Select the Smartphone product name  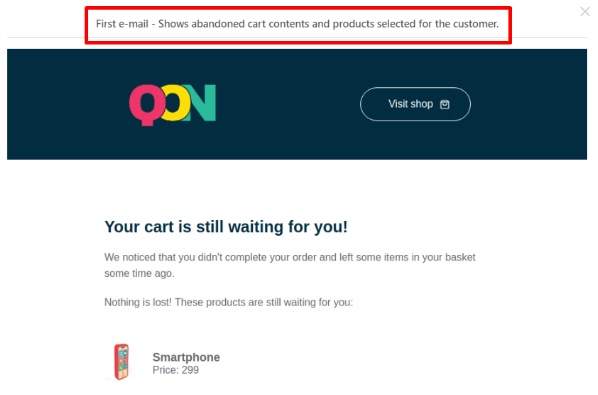point(186,357)
